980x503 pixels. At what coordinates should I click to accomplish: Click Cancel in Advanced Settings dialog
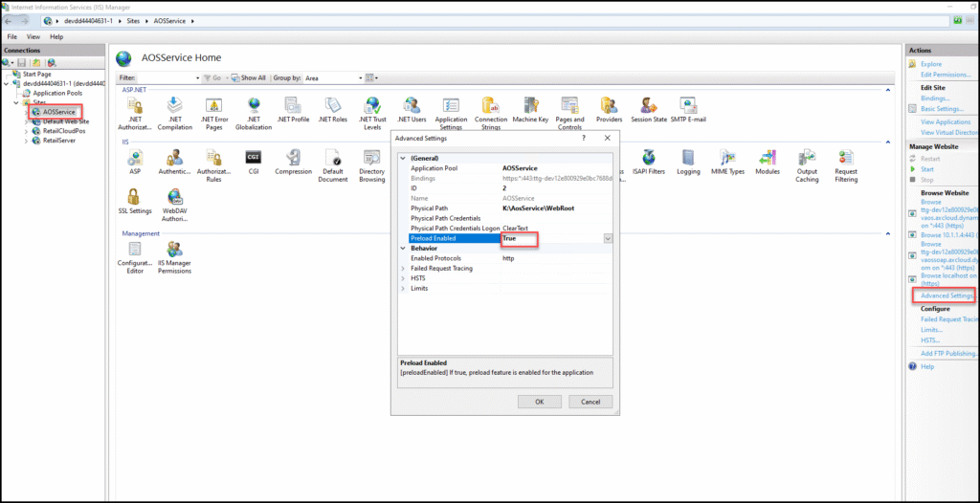click(x=590, y=402)
